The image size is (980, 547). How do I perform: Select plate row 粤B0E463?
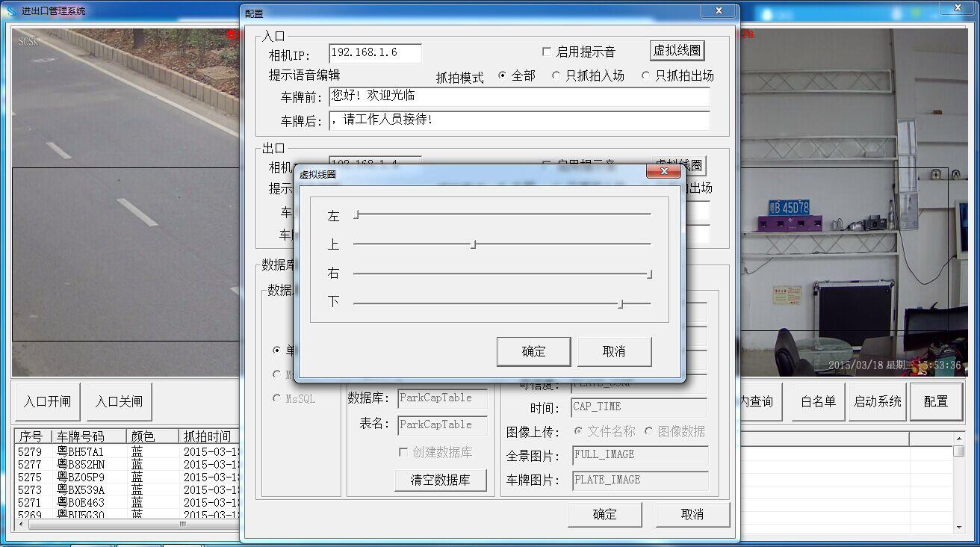click(81, 502)
